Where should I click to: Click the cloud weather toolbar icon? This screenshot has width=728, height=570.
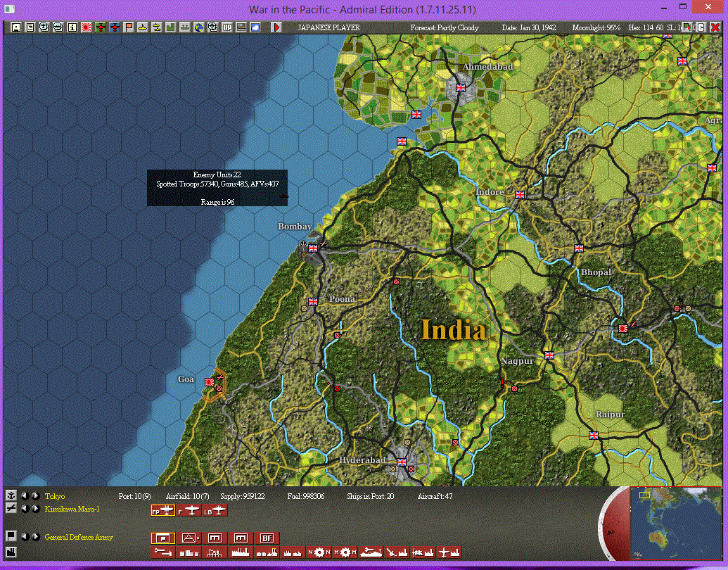click(255, 27)
